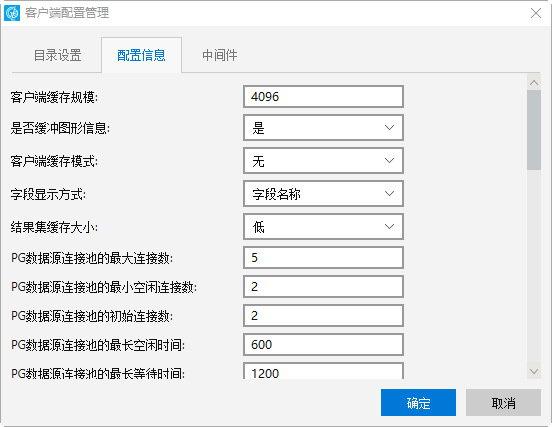Click the 最大连接数 input field
The image size is (552, 427).
323,257
